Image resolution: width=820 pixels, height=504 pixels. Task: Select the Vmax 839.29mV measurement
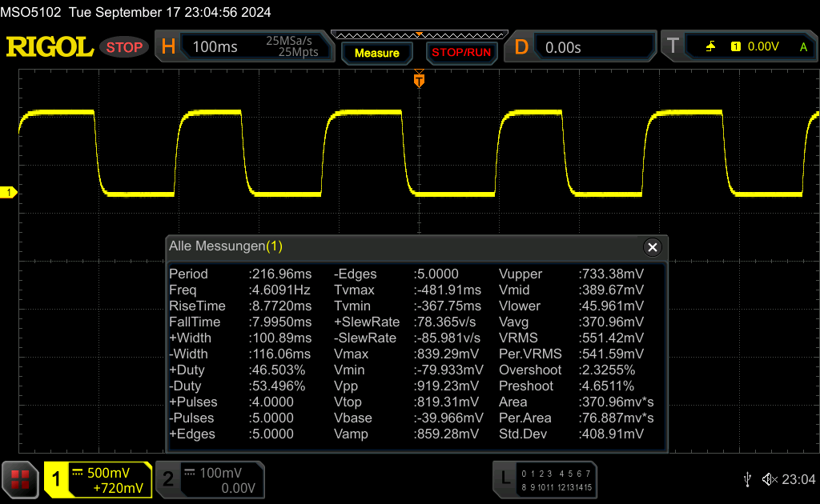[x=406, y=354]
